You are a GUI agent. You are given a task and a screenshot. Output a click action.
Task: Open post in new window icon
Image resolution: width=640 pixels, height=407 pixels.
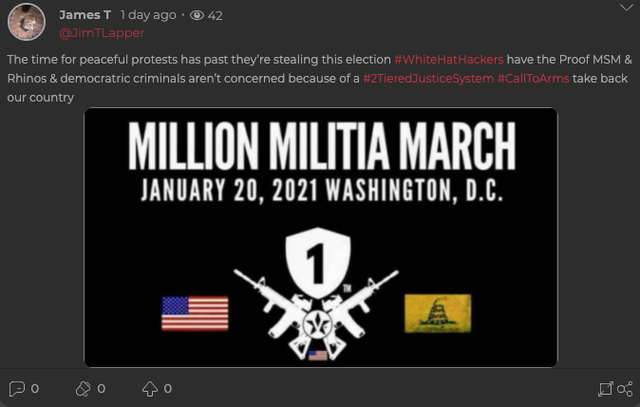point(605,388)
